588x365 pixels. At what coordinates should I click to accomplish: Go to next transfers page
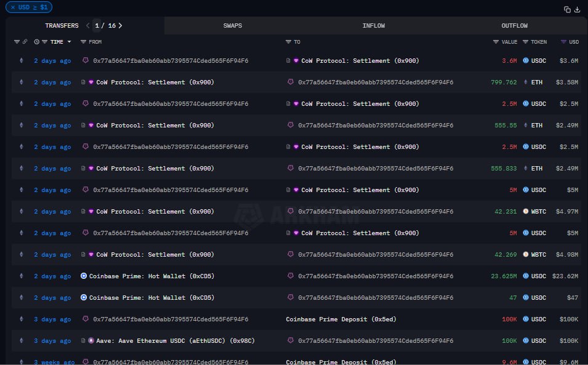point(120,25)
